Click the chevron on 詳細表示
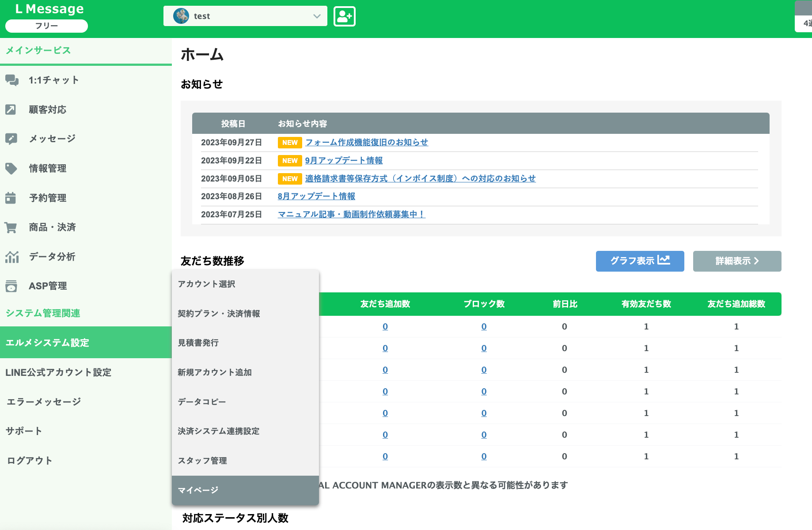Image resolution: width=812 pixels, height=530 pixels. [756, 261]
